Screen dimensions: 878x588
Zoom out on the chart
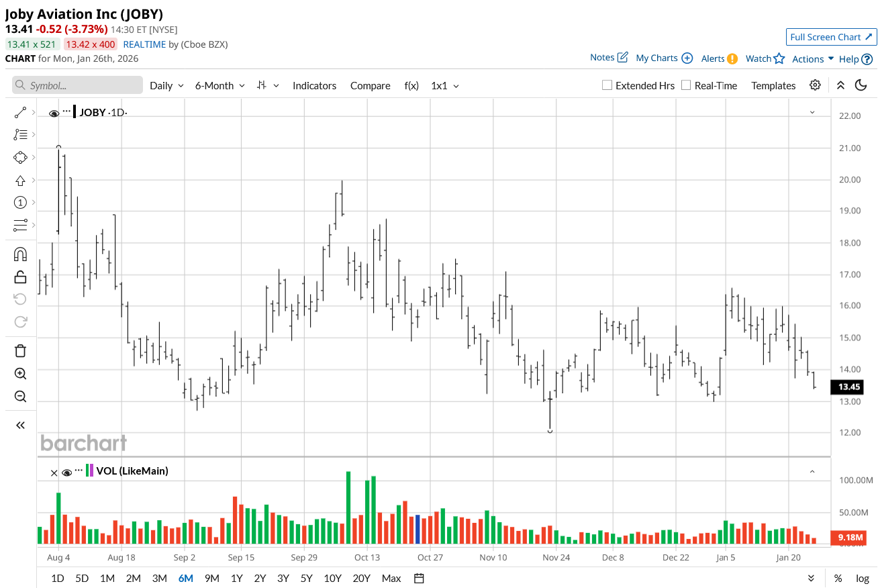pos(20,396)
